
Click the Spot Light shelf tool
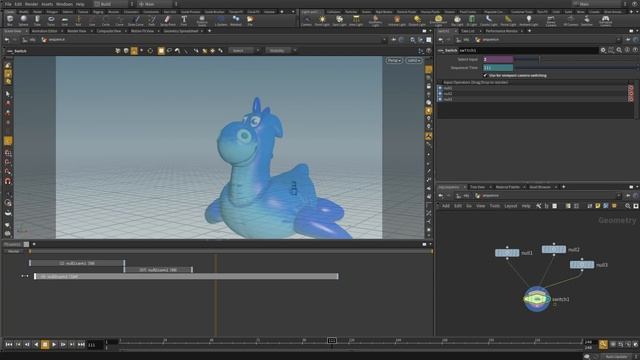339,20
